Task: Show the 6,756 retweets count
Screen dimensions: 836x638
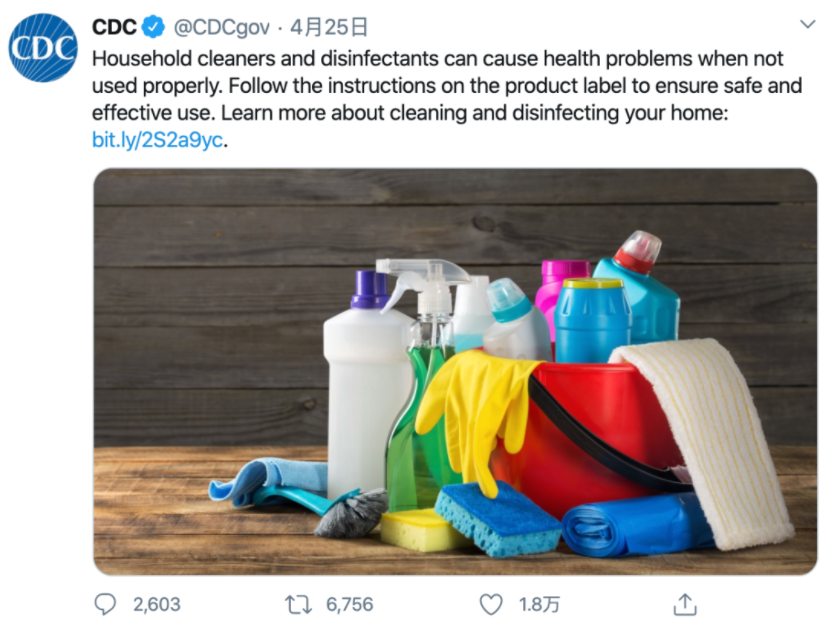Action: [350, 604]
